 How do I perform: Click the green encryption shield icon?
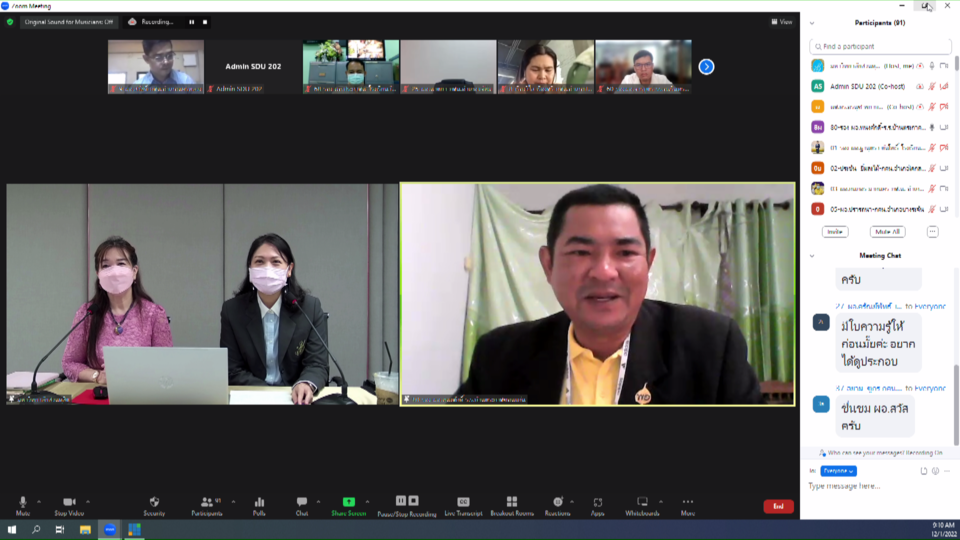point(10,22)
